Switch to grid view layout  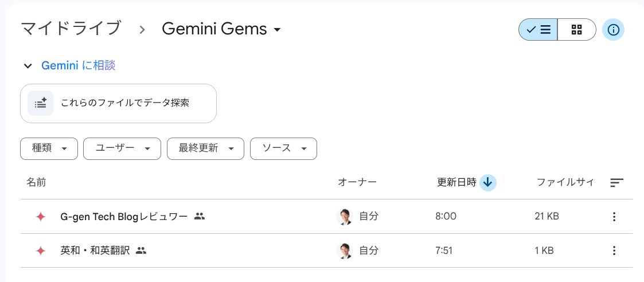(x=577, y=30)
